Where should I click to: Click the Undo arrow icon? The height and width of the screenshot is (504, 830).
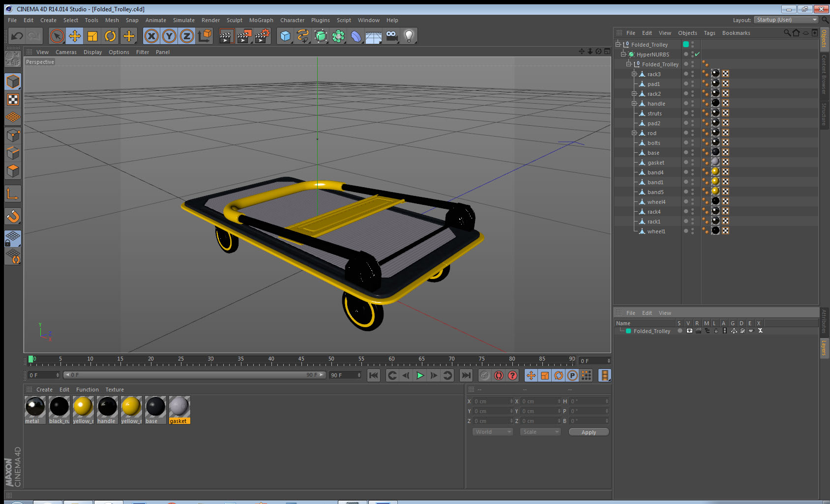(x=17, y=36)
